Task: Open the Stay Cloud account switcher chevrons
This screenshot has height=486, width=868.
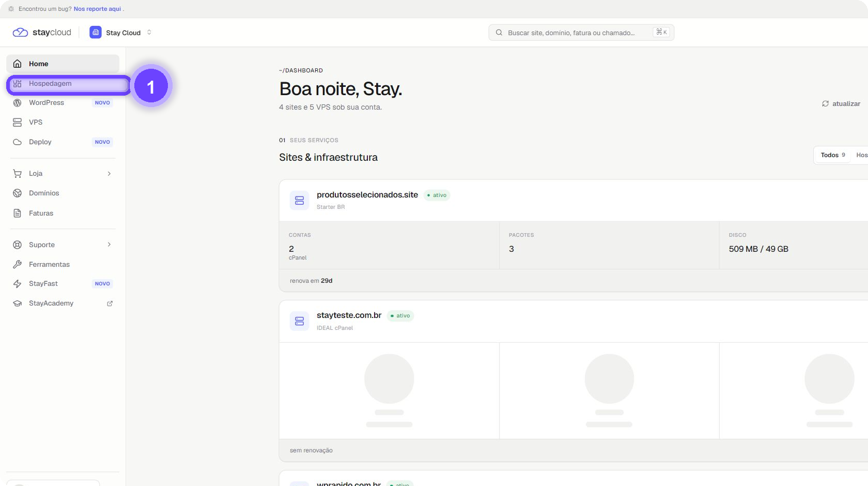Action: point(149,32)
